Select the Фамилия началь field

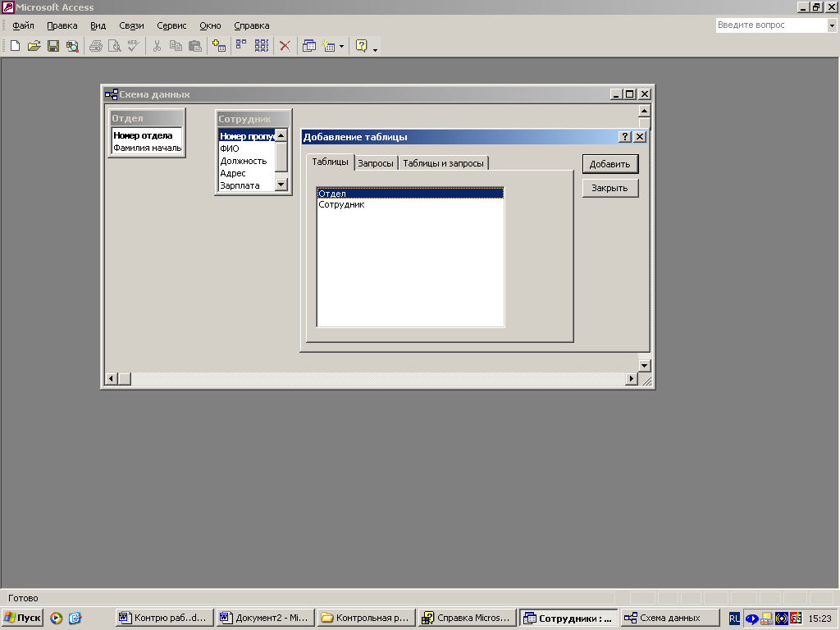point(147,148)
